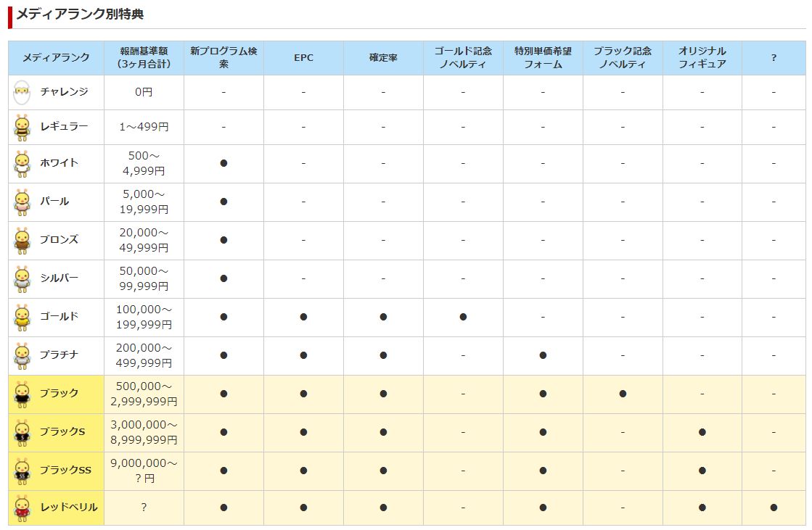Click the 100,000～199,999円 amount cell
This screenshot has width=812, height=530.
click(x=144, y=317)
